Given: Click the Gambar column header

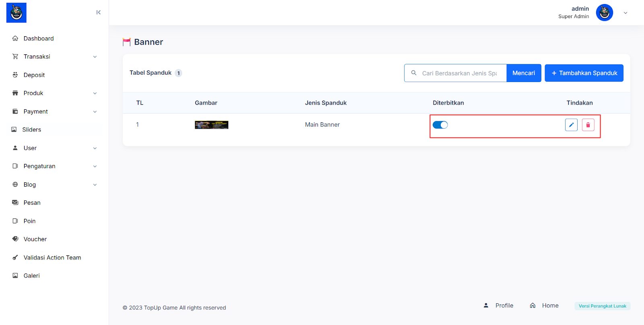Looking at the screenshot, I should (x=206, y=103).
